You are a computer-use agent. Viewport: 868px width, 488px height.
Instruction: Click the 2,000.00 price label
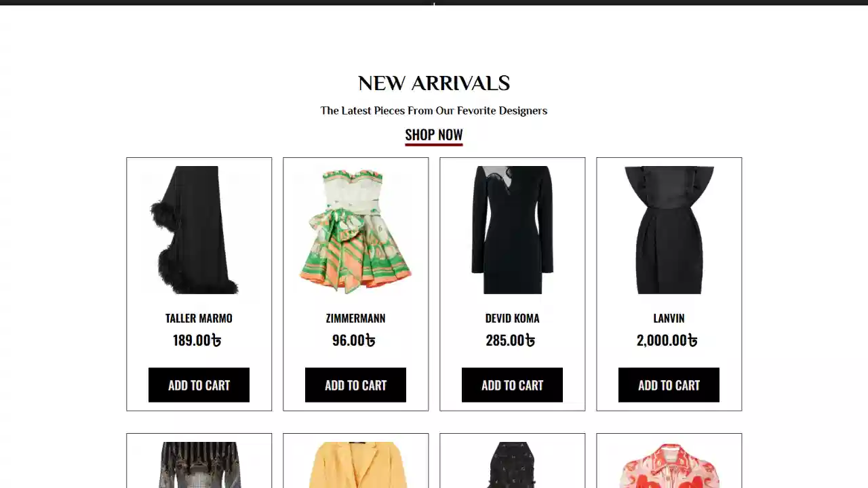(x=667, y=340)
